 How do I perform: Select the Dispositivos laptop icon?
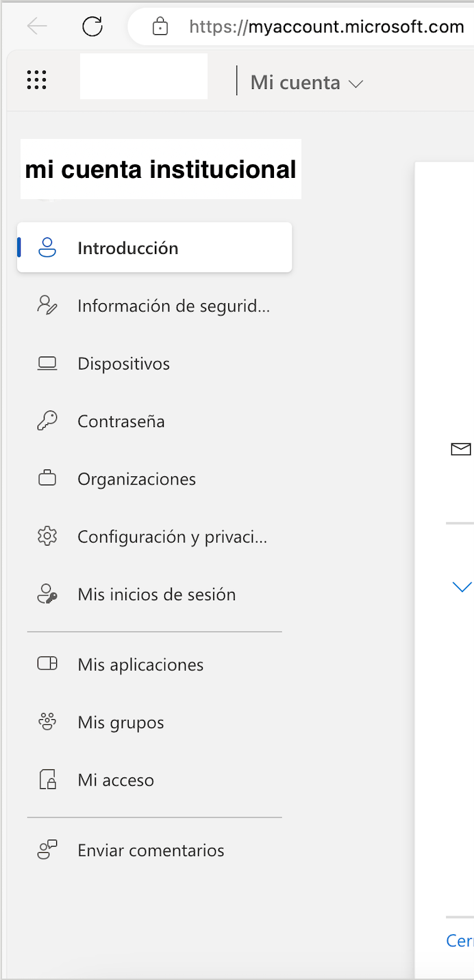click(47, 363)
